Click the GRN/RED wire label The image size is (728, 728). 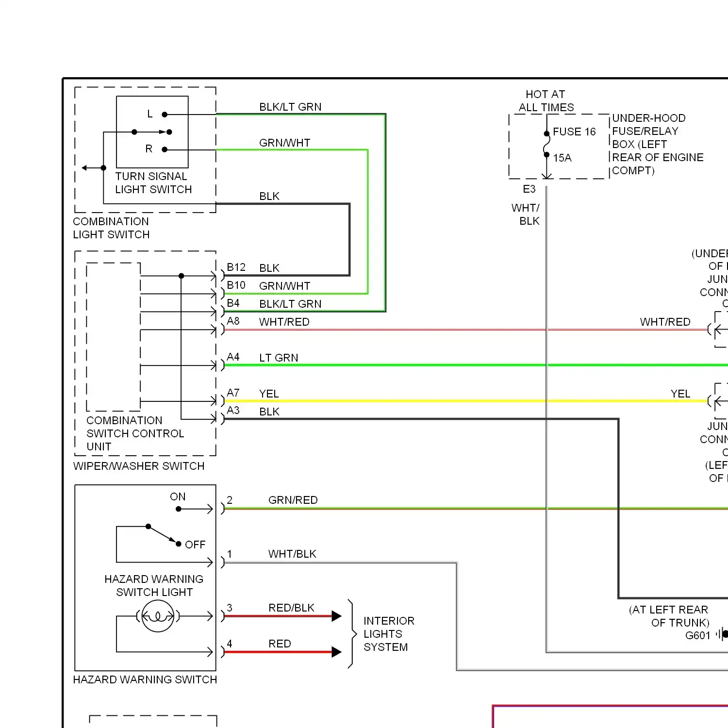293,500
